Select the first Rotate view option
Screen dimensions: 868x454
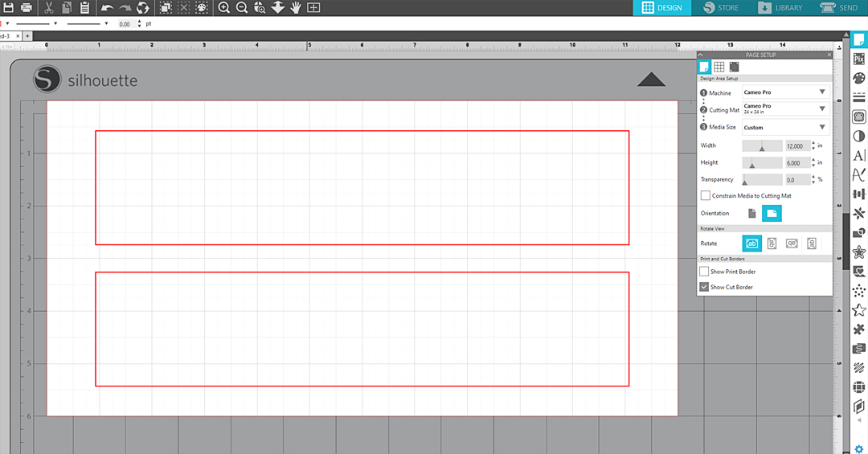click(751, 243)
